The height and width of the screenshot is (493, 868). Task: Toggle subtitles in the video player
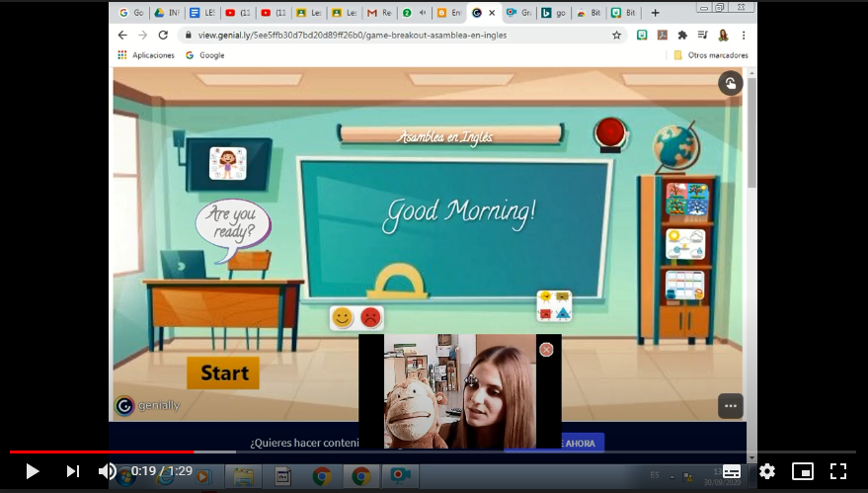click(x=732, y=471)
